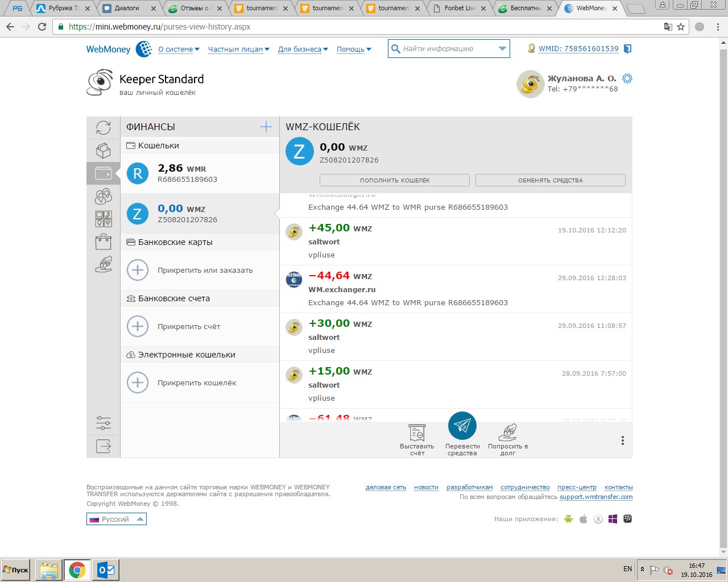
Task: Select the WMR purse R686655189603
Action: point(200,173)
